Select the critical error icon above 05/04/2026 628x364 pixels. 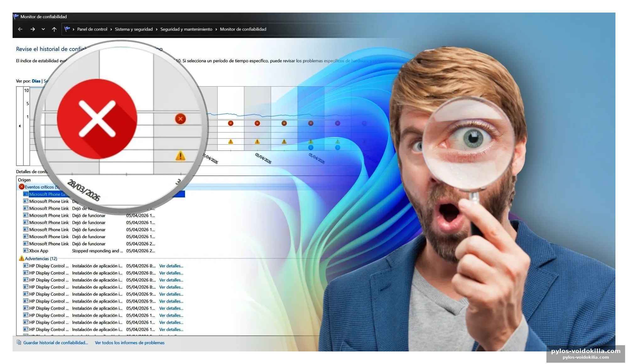(x=311, y=123)
